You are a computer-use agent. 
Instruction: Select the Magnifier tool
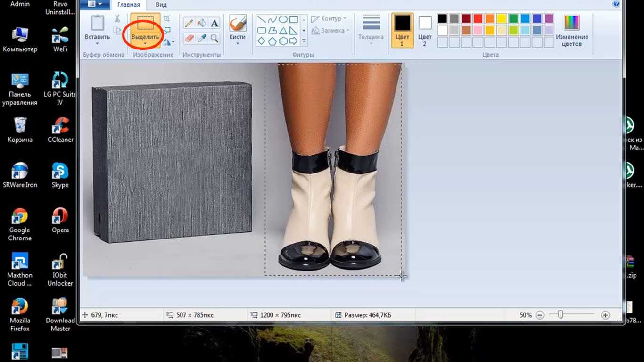point(215,38)
